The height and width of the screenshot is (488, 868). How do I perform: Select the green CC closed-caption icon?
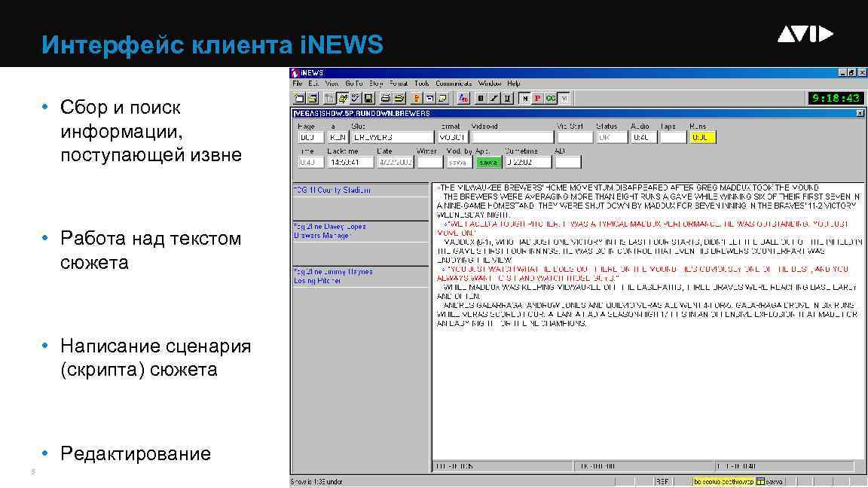point(551,98)
